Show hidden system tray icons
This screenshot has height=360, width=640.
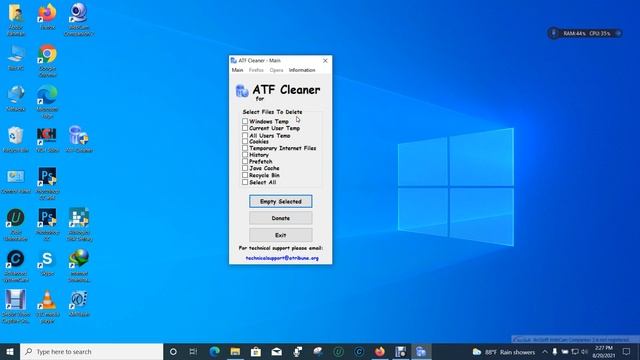(x=544, y=351)
